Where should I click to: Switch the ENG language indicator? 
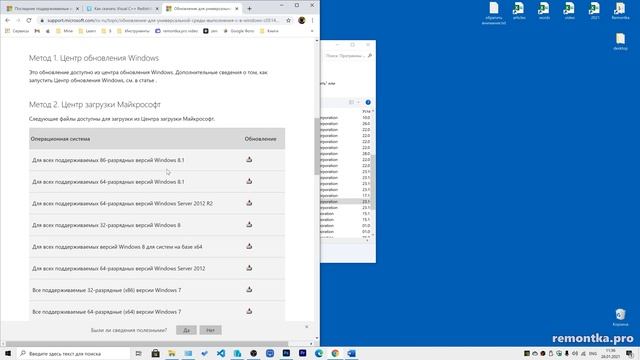[593, 353]
